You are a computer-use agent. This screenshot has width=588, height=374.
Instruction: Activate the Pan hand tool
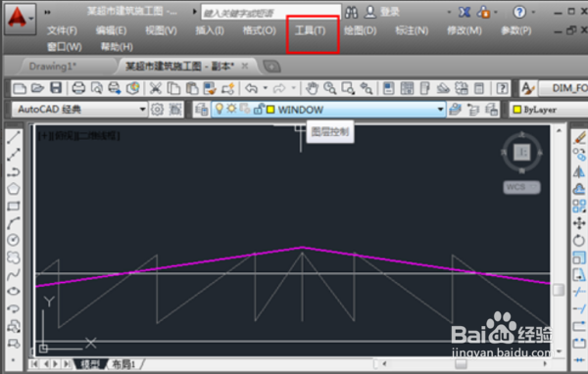(312, 88)
